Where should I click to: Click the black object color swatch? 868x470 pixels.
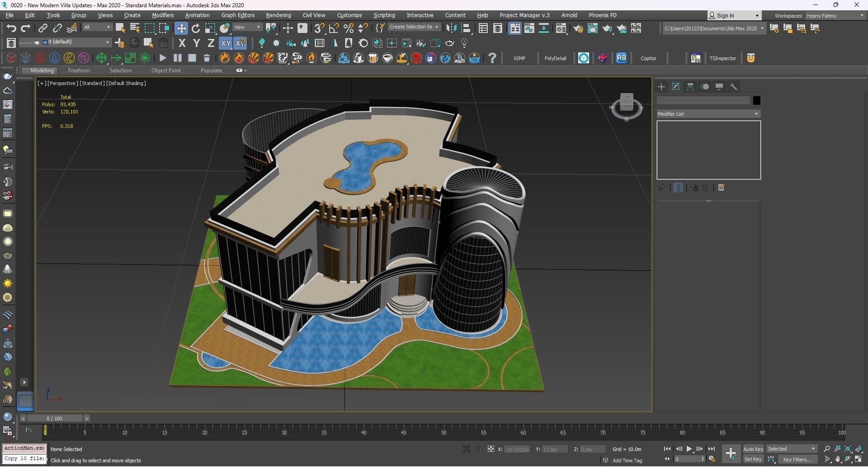(756, 100)
